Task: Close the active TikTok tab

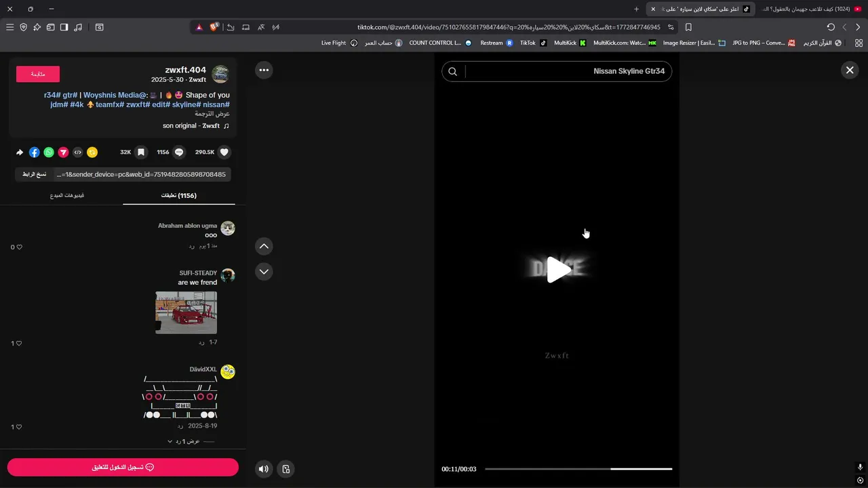Action: 653,9
